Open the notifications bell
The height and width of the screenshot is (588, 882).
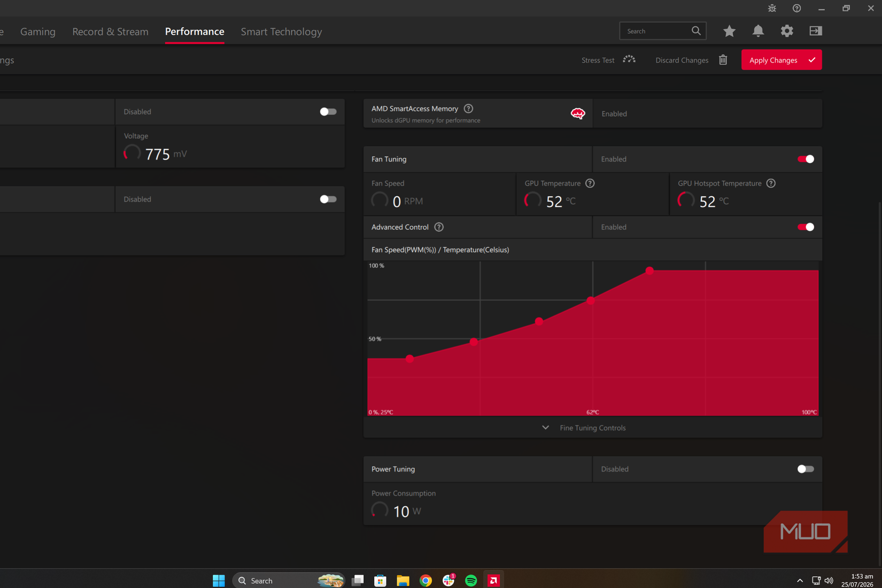tap(758, 31)
